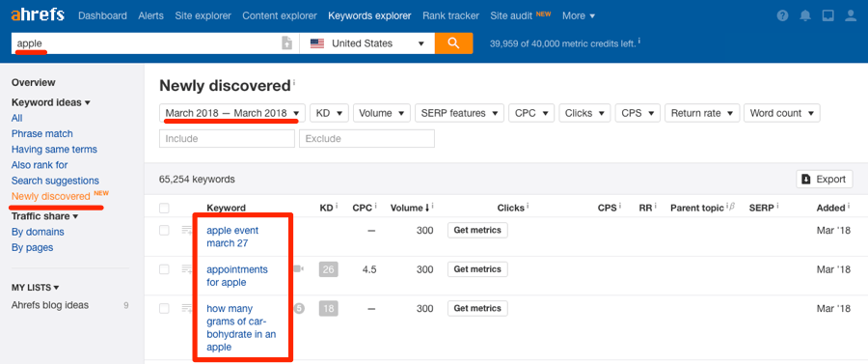Open the Ahrefs blog ideas list
The height and width of the screenshot is (364, 868).
point(50,305)
